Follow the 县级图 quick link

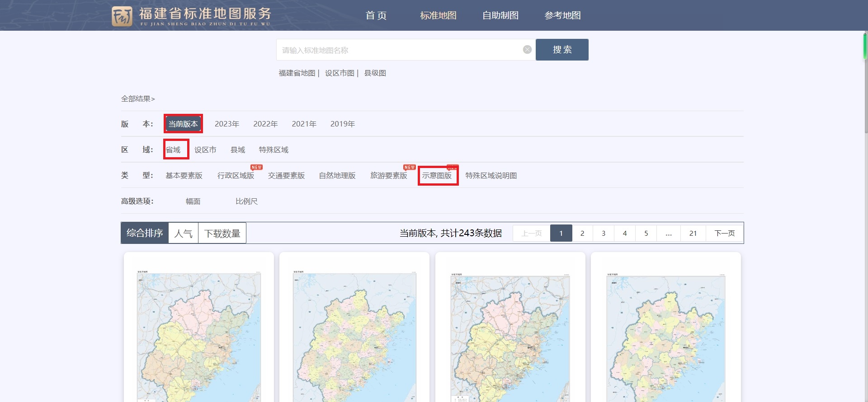coord(375,73)
